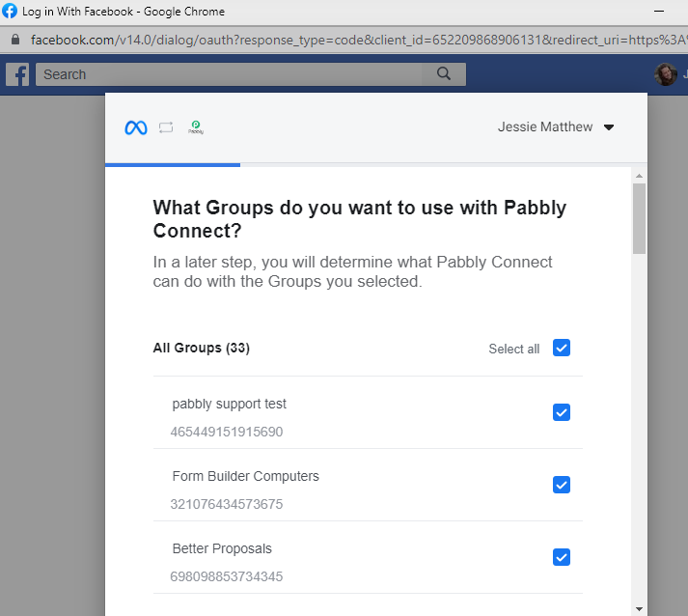688x616 pixels.
Task: Click the URL in address bar
Action: point(359,40)
